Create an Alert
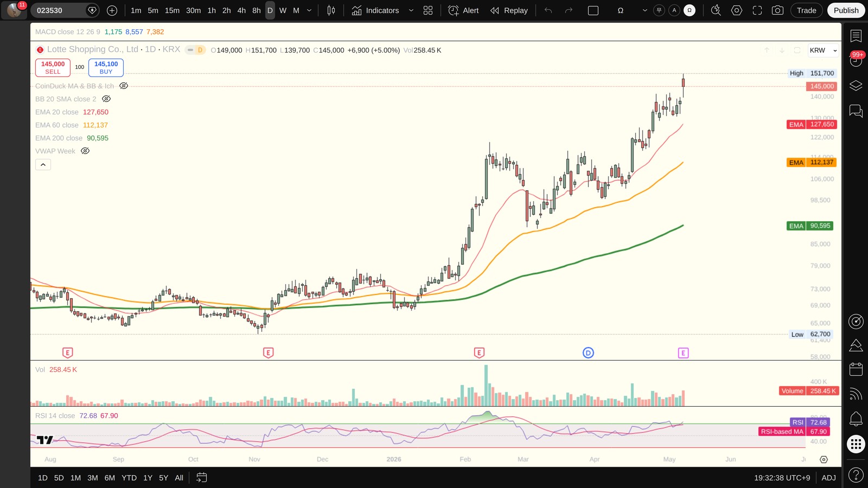Image resolution: width=868 pixels, height=488 pixels. pyautogui.click(x=463, y=10)
